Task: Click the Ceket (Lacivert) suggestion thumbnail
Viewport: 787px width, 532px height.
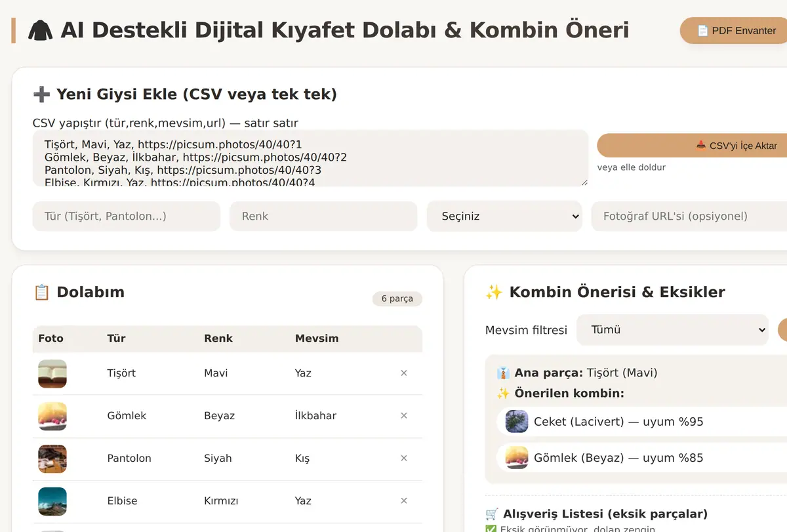Action: click(517, 421)
